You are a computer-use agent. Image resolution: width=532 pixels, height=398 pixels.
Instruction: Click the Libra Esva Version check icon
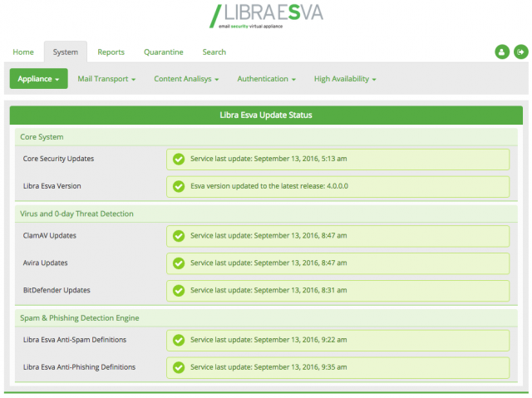click(179, 186)
